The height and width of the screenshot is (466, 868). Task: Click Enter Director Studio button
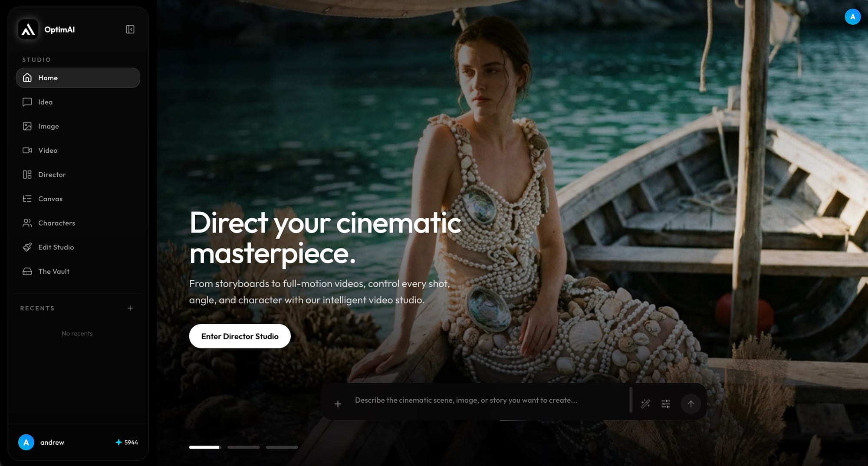pyautogui.click(x=240, y=336)
